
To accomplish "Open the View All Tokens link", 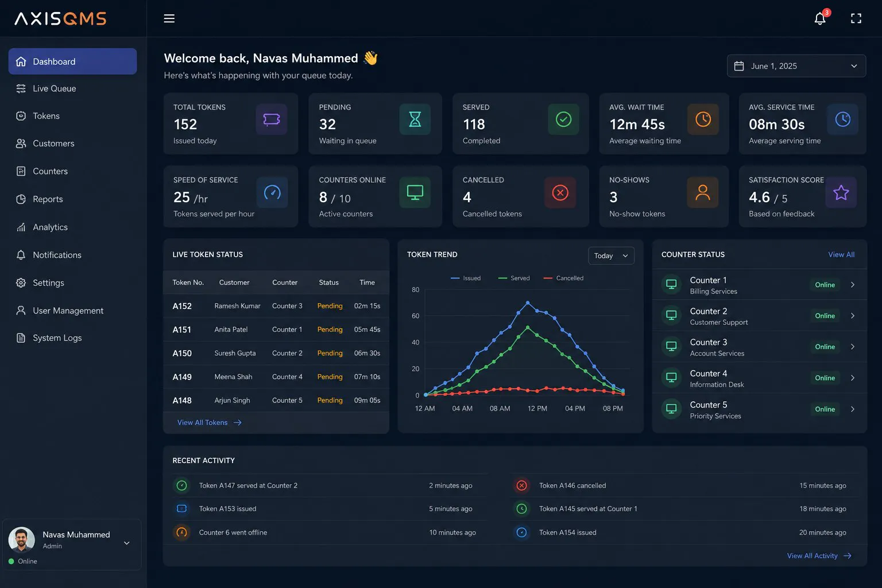I will (209, 423).
